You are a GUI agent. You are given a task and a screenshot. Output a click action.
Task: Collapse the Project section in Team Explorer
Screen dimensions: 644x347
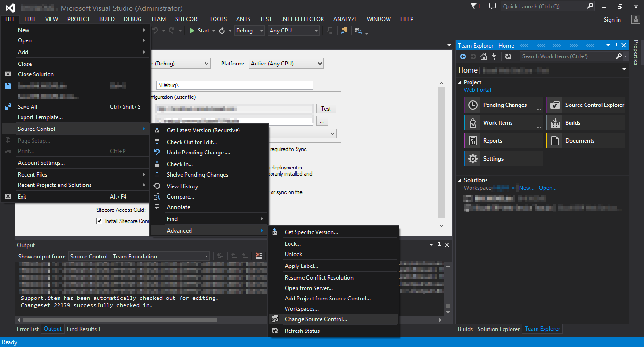click(461, 82)
